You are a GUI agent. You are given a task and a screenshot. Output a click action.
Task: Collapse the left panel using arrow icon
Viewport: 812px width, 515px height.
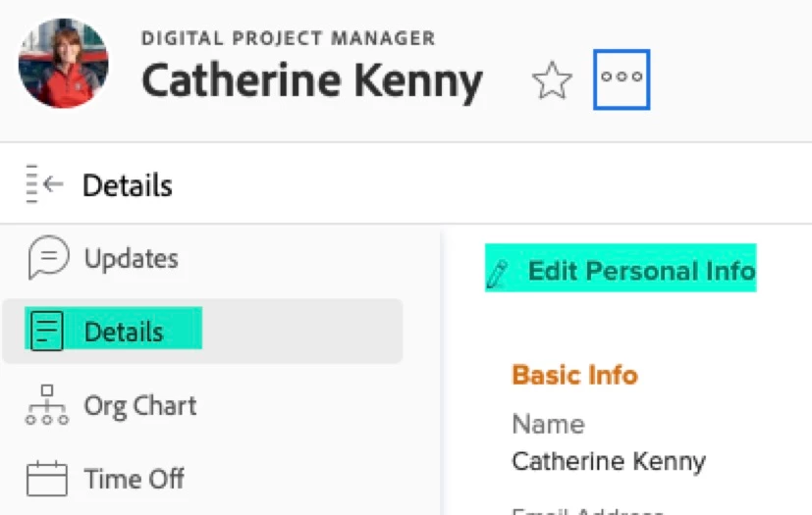45,184
